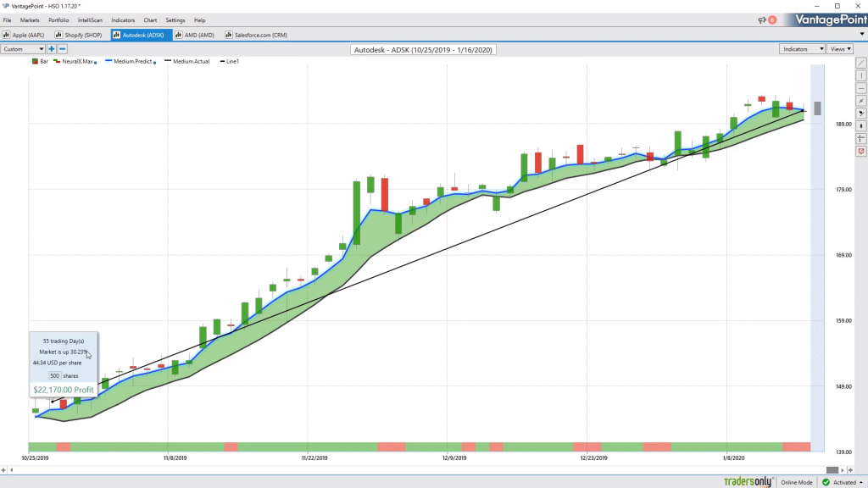Click the 1/8/2020 date axis label
The height and width of the screenshot is (488, 868).
tap(733, 458)
